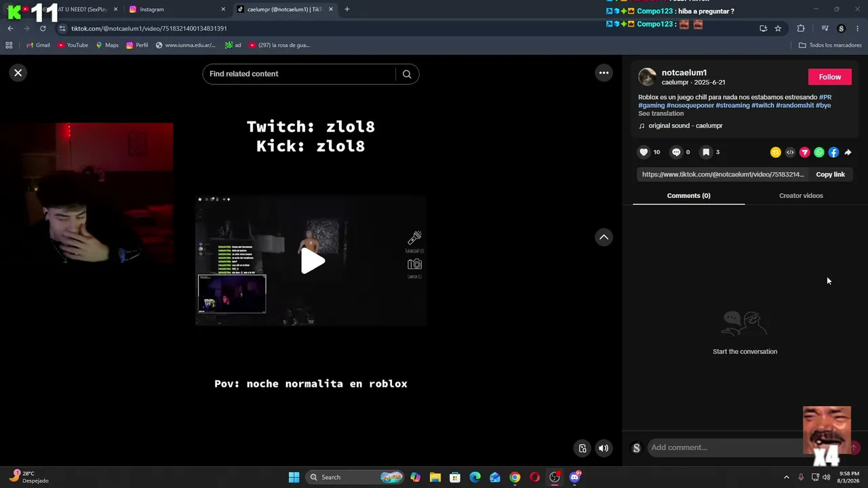Open Discord from taskbar

click(574, 477)
